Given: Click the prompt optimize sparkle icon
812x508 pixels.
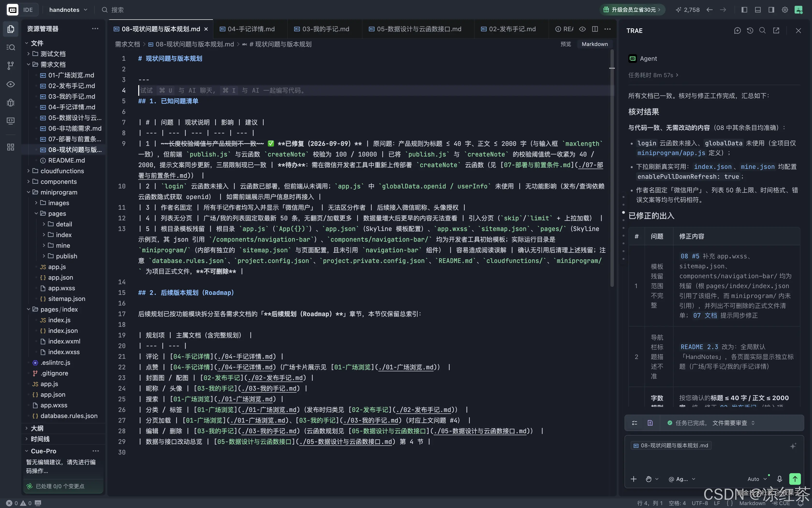Looking at the screenshot, I should [793, 446].
